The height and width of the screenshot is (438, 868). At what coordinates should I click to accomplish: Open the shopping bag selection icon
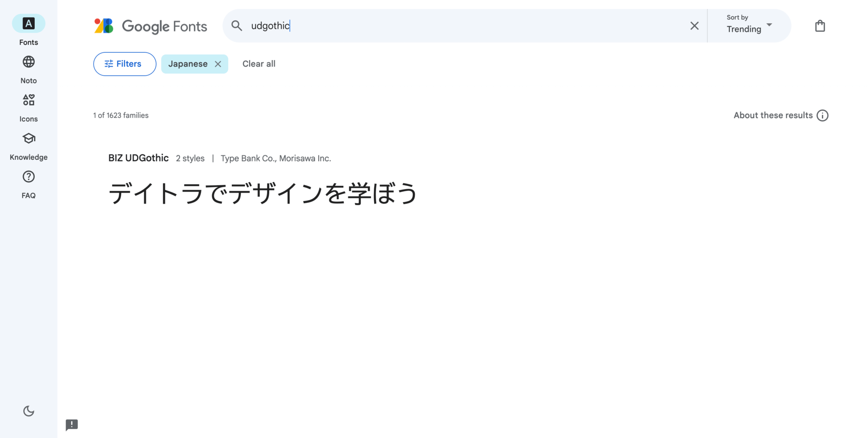(820, 26)
